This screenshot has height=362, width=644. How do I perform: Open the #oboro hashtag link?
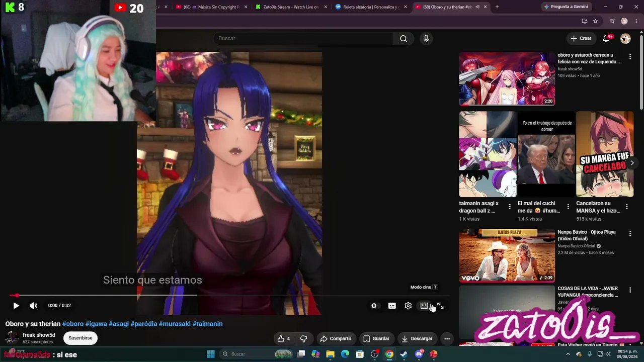tap(73, 324)
